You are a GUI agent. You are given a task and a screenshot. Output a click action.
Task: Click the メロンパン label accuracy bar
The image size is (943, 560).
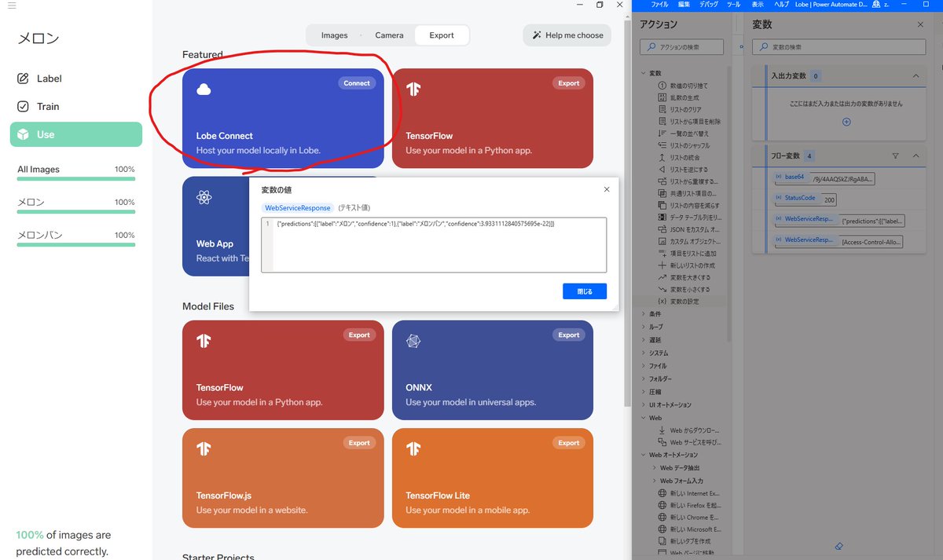[76, 245]
